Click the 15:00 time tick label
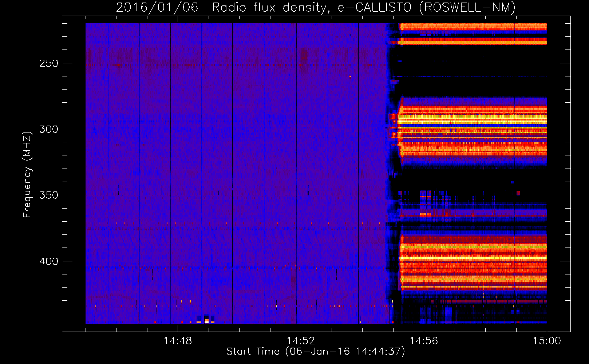The width and height of the screenshot is (589, 364). pos(547,341)
